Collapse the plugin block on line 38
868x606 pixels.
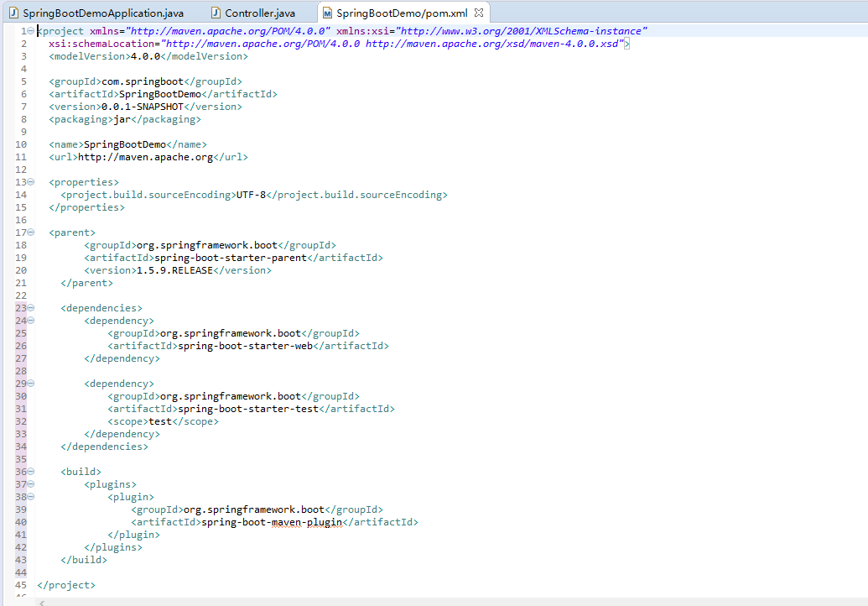tap(31, 496)
